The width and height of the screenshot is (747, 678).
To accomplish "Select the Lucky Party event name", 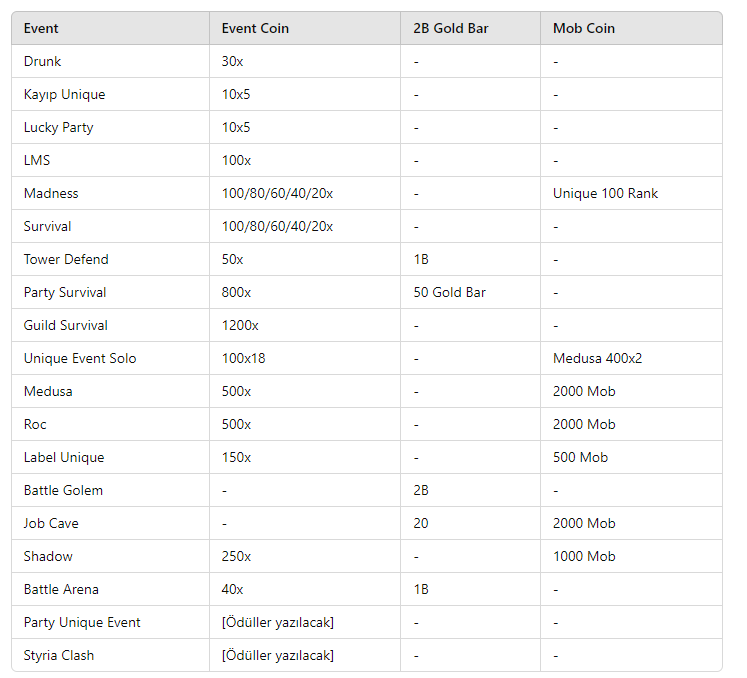I will pyautogui.click(x=59, y=127).
